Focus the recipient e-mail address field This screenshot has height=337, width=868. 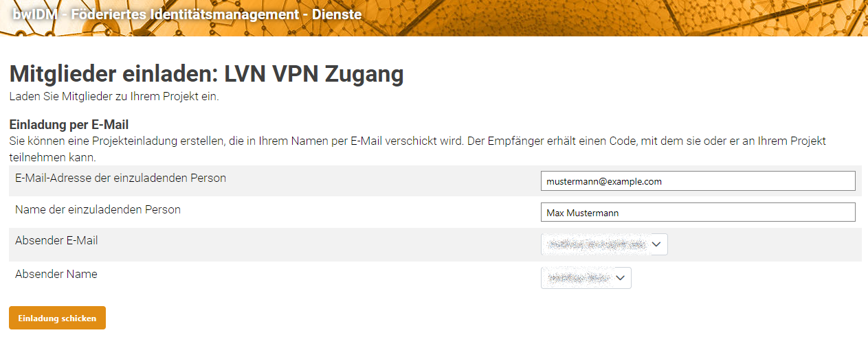(698, 181)
